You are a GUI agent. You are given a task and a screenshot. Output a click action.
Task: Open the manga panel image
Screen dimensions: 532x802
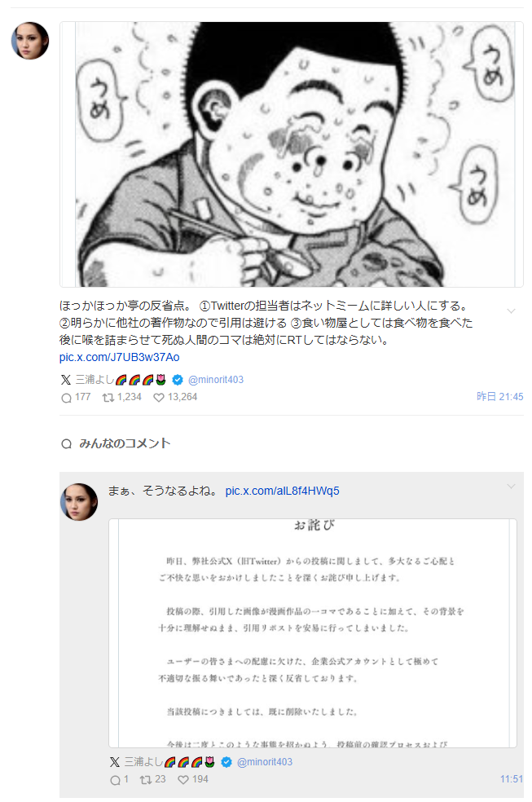[x=292, y=154]
